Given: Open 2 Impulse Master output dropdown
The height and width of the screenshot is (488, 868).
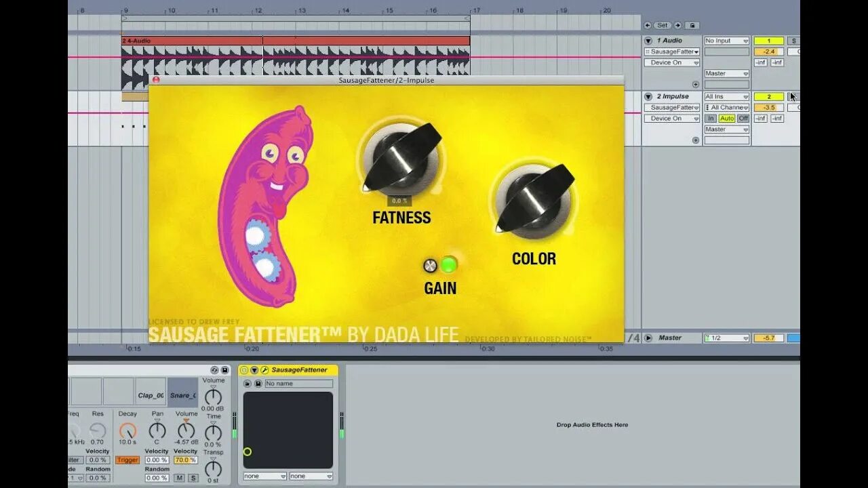Looking at the screenshot, I should (726, 129).
